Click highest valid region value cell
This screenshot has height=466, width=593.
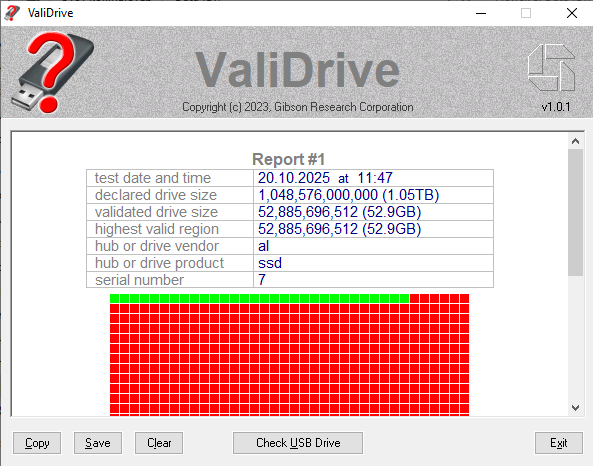click(373, 229)
